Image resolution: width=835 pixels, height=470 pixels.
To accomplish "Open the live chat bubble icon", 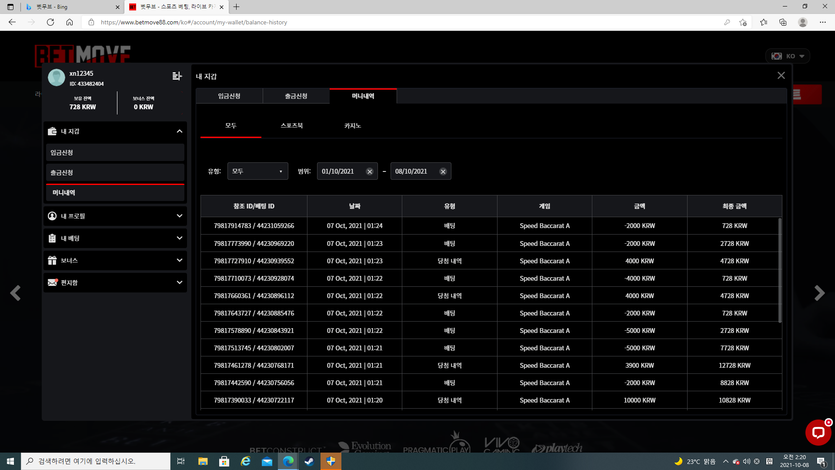I will (x=818, y=432).
